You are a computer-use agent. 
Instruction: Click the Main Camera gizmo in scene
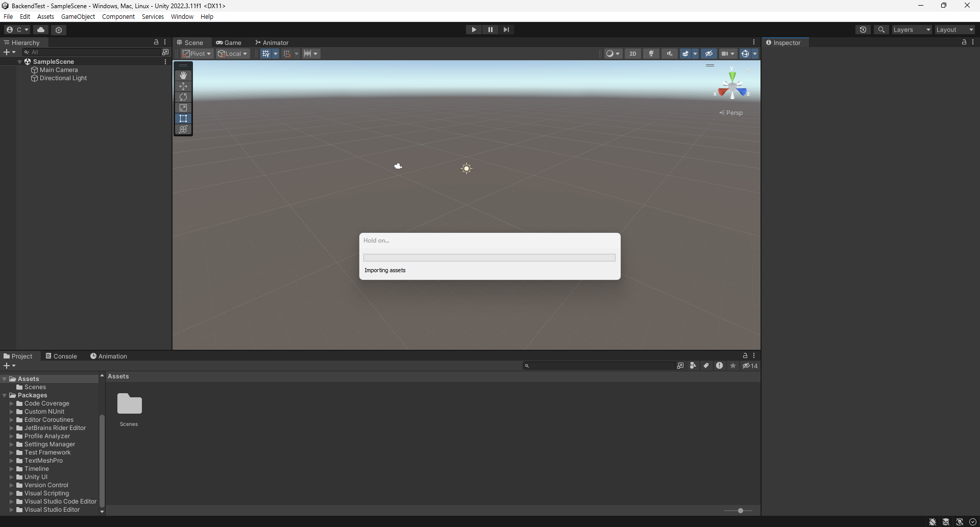point(398,166)
